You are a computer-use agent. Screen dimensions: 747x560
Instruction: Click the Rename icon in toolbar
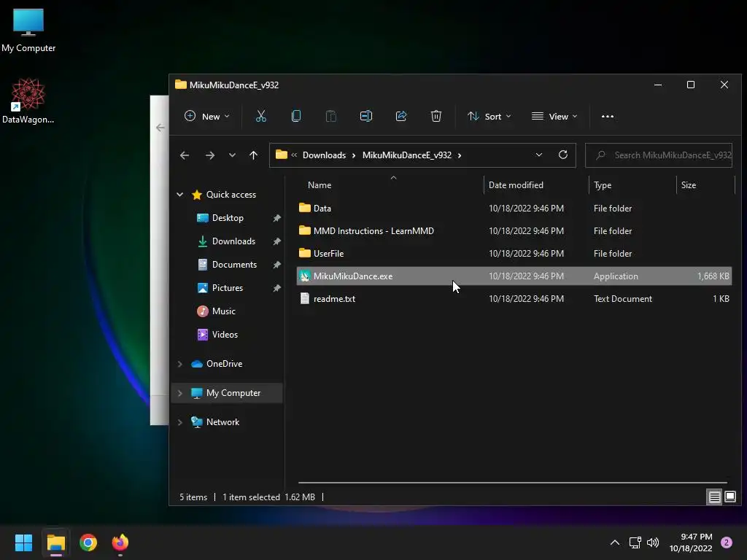pyautogui.click(x=366, y=116)
